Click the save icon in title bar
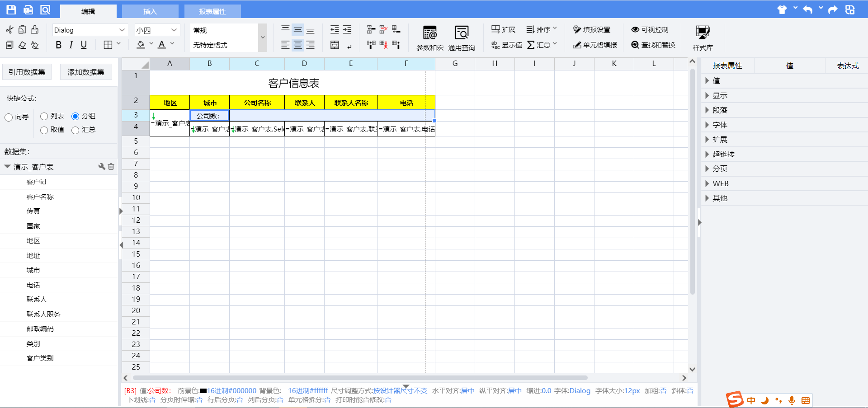 [11, 9]
